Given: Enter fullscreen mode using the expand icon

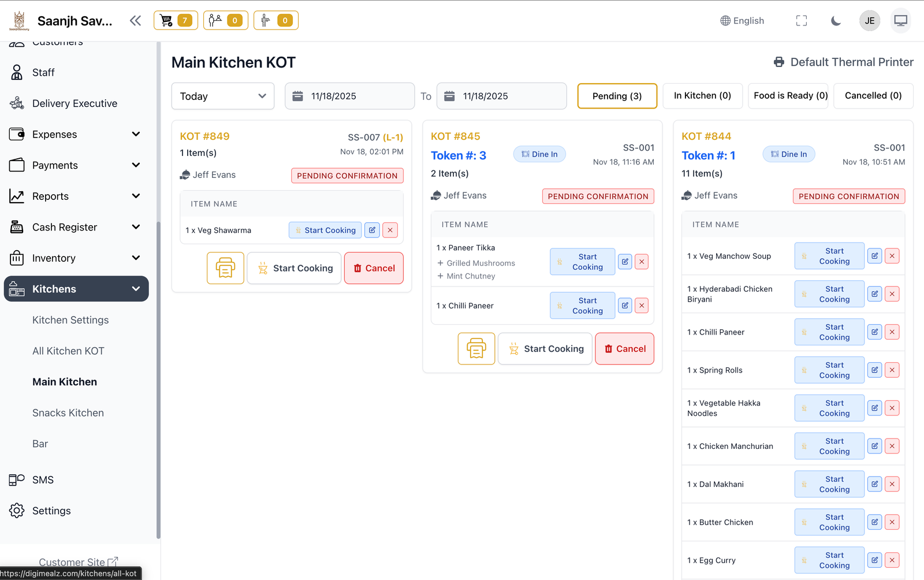Looking at the screenshot, I should (x=801, y=21).
